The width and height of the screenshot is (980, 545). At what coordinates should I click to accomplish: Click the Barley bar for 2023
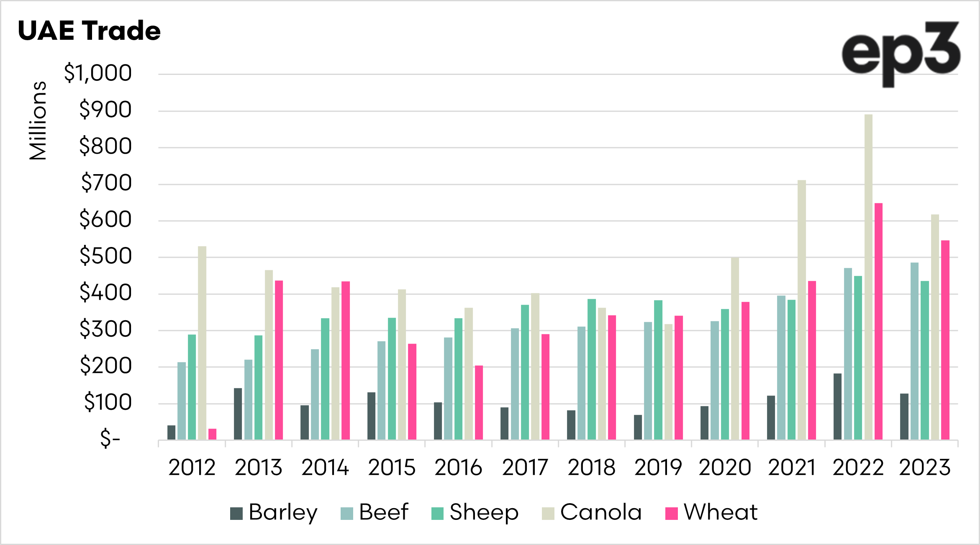pos(904,416)
